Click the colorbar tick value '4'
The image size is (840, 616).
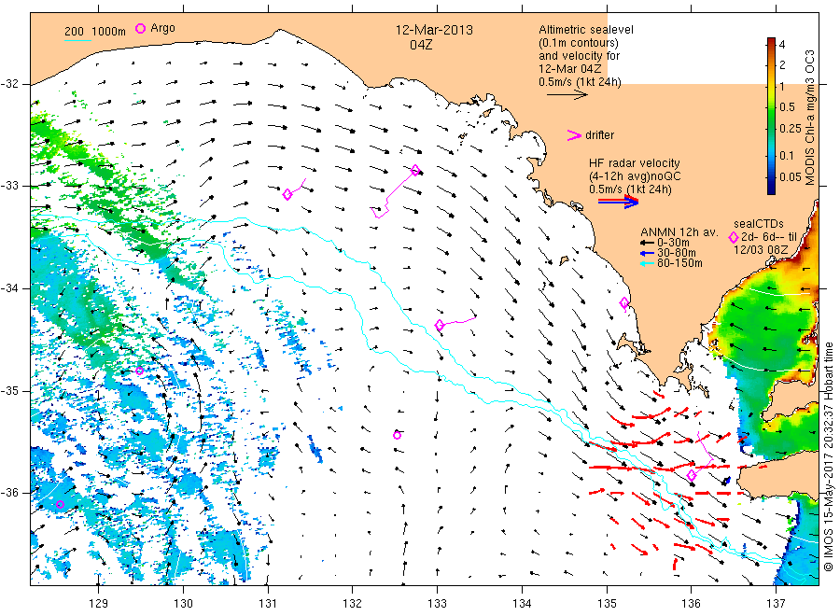click(x=782, y=45)
